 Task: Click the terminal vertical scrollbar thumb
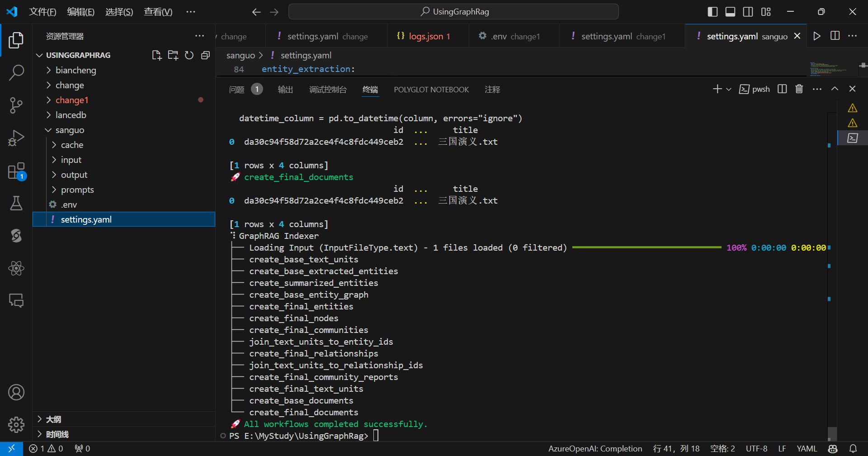pyautogui.click(x=832, y=433)
